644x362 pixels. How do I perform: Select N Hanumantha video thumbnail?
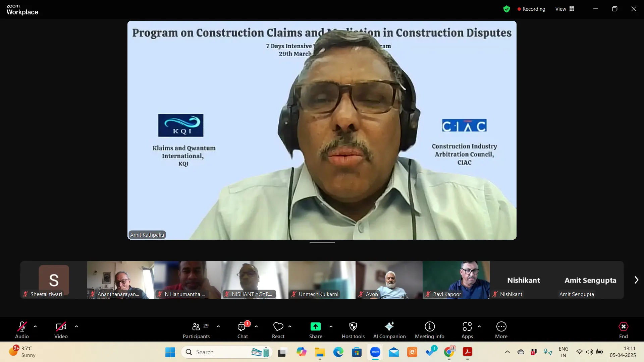coord(188,280)
